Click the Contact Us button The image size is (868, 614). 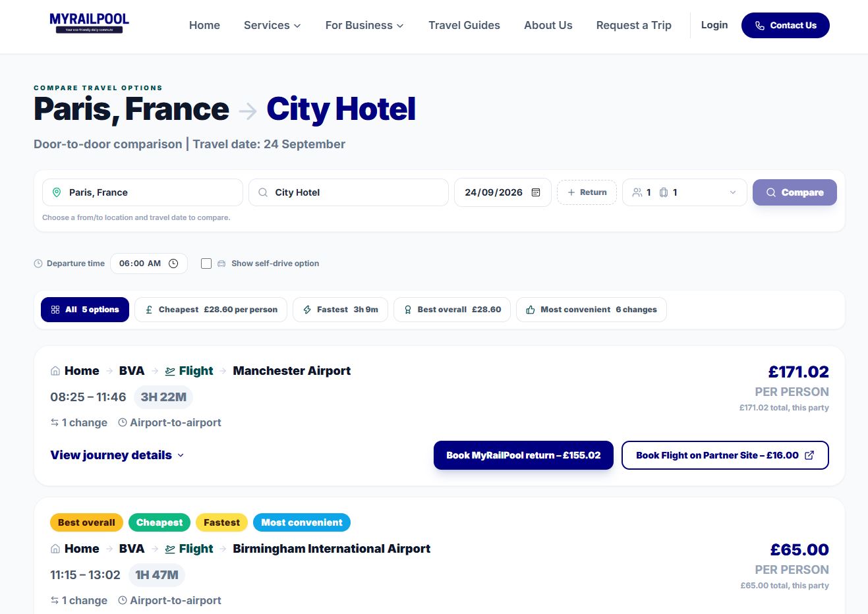tap(786, 26)
